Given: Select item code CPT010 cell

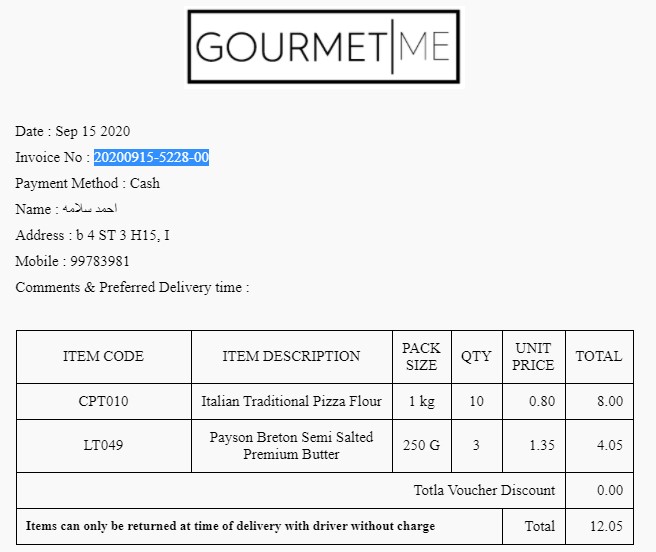Looking at the screenshot, I should (x=103, y=401).
